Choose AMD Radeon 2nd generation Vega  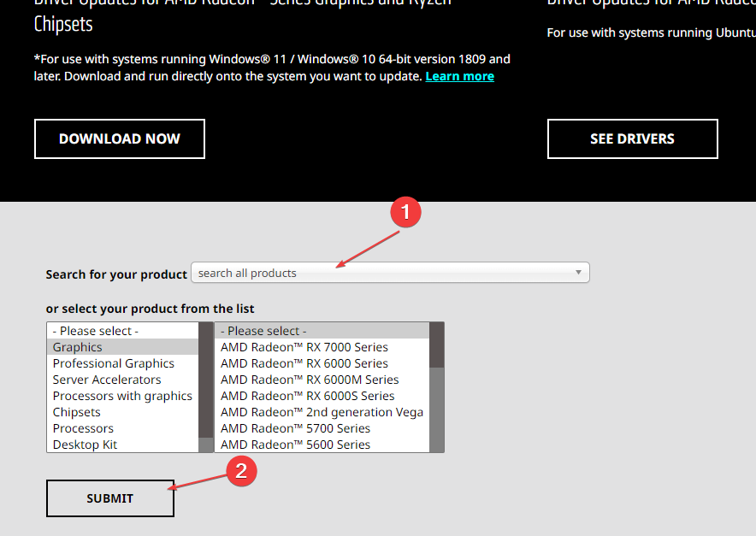[322, 412]
